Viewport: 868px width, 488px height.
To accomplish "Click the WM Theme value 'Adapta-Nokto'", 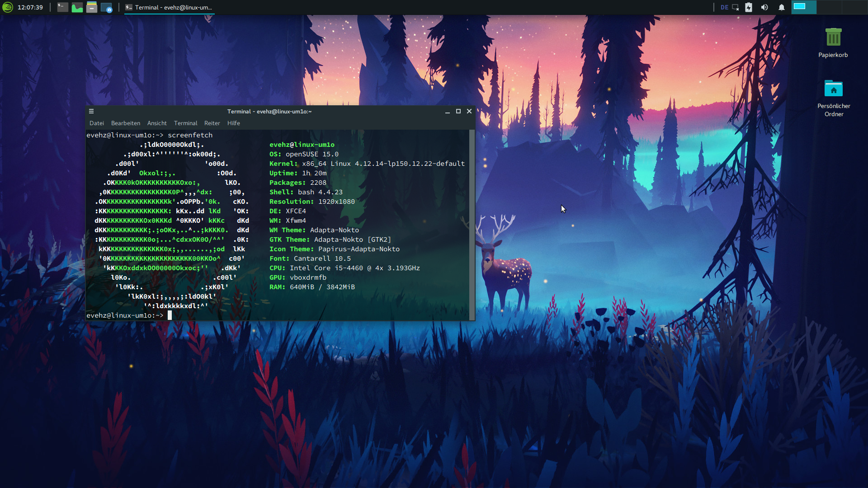I will (x=335, y=230).
